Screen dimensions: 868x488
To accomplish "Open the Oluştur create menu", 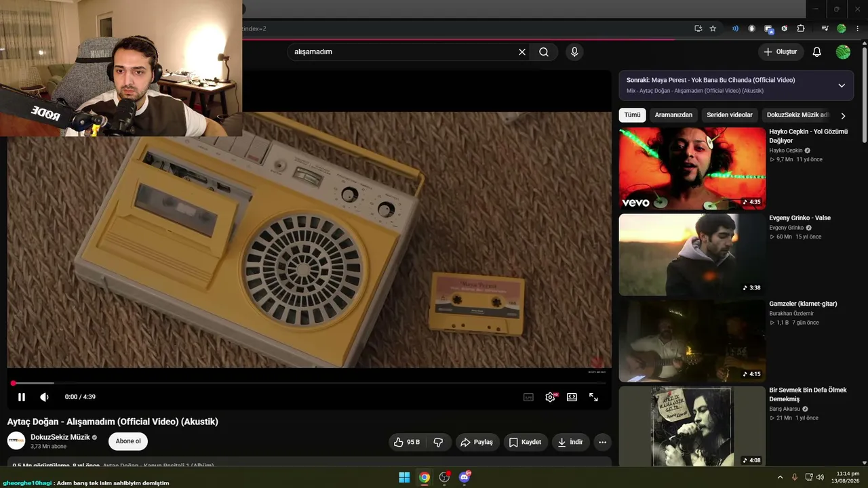I will pyautogui.click(x=781, y=52).
